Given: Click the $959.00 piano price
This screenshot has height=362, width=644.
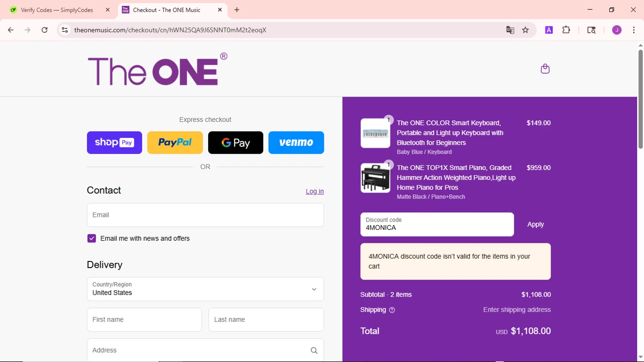Looking at the screenshot, I should click(x=538, y=168).
